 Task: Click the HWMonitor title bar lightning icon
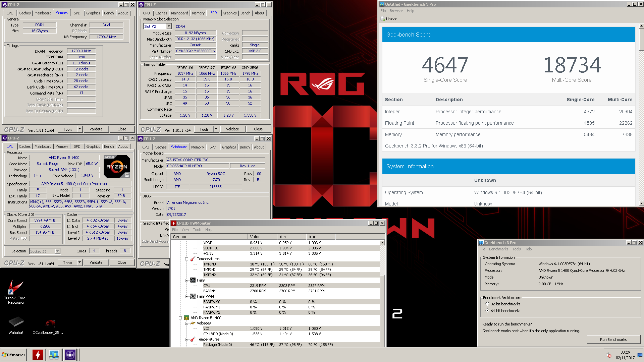[x=174, y=223]
